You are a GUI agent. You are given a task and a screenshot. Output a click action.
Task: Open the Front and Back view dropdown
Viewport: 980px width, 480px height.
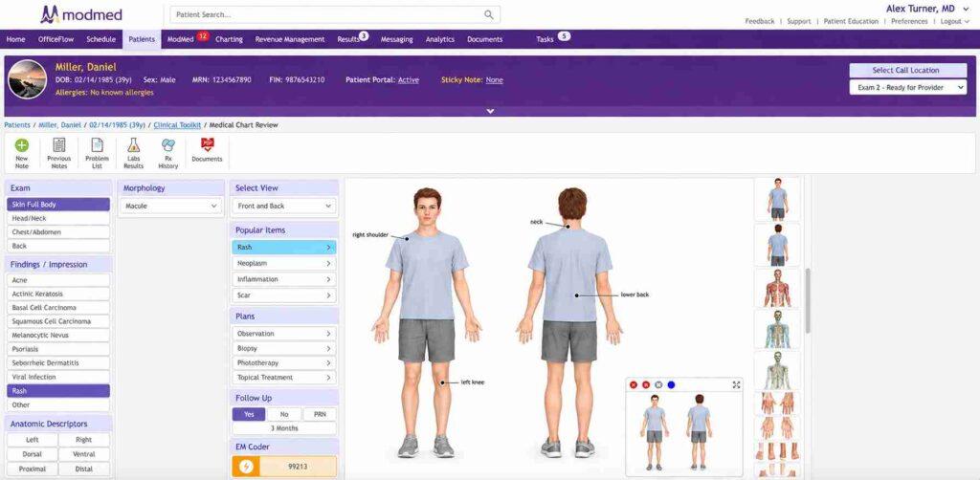point(284,206)
